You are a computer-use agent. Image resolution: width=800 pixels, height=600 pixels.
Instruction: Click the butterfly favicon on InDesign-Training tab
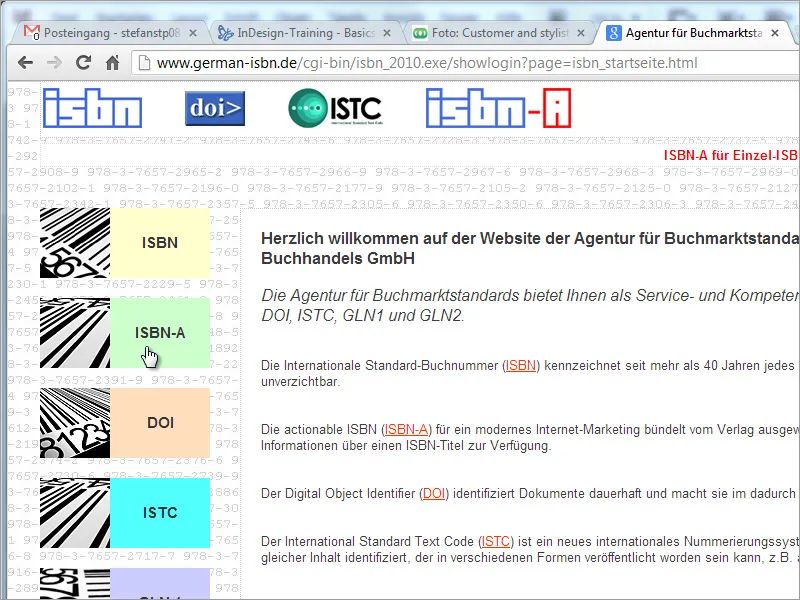[x=226, y=33]
